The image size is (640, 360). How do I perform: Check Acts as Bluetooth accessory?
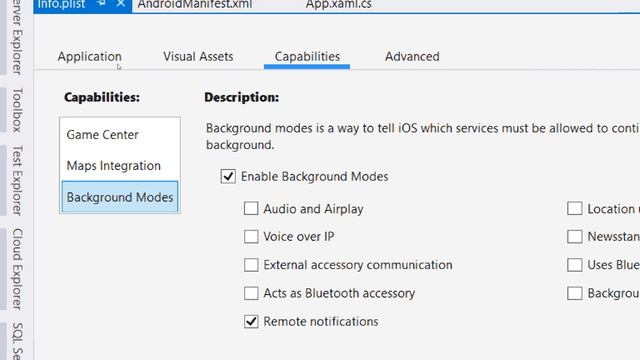click(251, 293)
